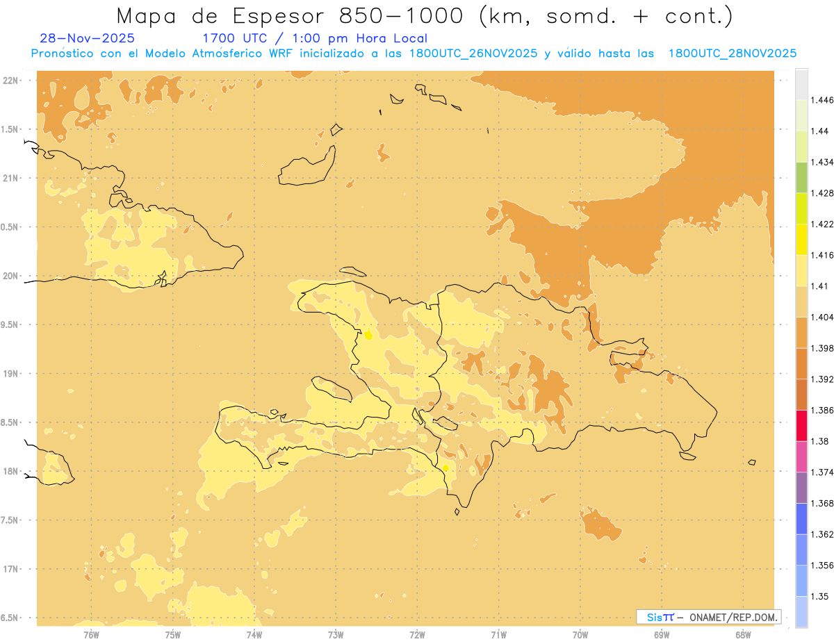Image resolution: width=834 pixels, height=644 pixels.
Task: Click the 70W longitude label
Action: (x=580, y=634)
